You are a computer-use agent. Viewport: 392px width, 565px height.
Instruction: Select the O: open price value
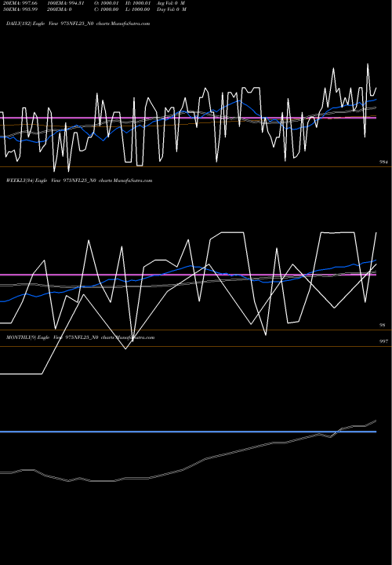(106, 3)
